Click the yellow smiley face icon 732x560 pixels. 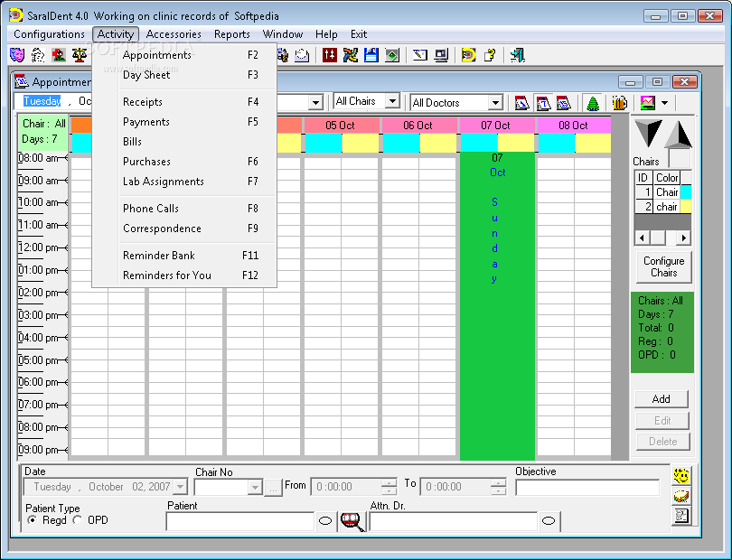pos(681,475)
